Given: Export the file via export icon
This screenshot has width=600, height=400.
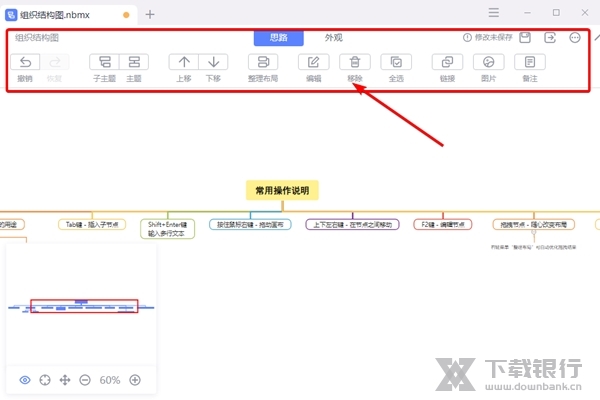Looking at the screenshot, I should click(x=550, y=38).
